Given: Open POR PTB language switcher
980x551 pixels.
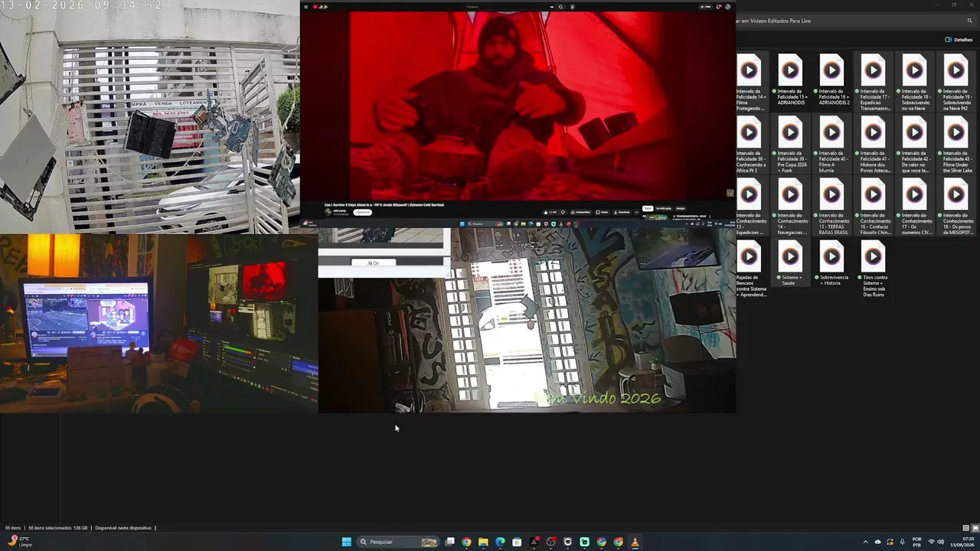Looking at the screenshot, I should click(917, 542).
